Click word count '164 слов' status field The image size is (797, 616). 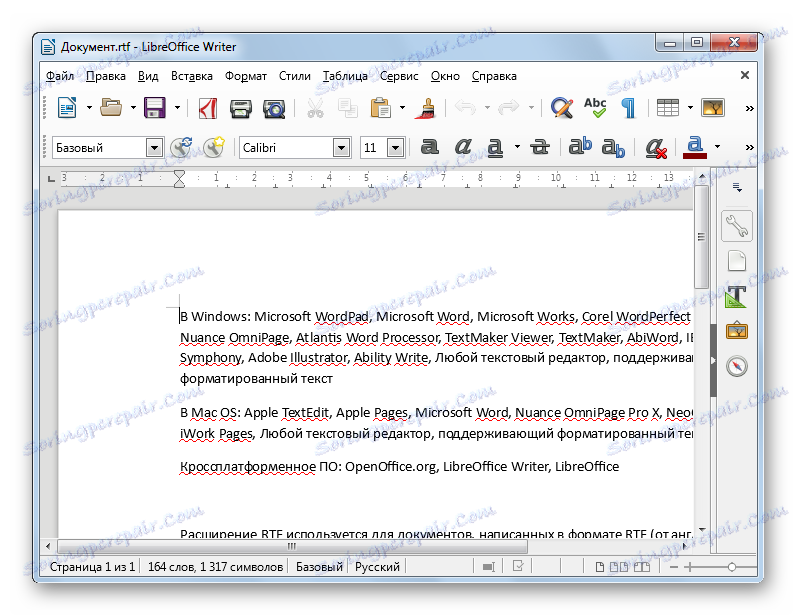215,567
